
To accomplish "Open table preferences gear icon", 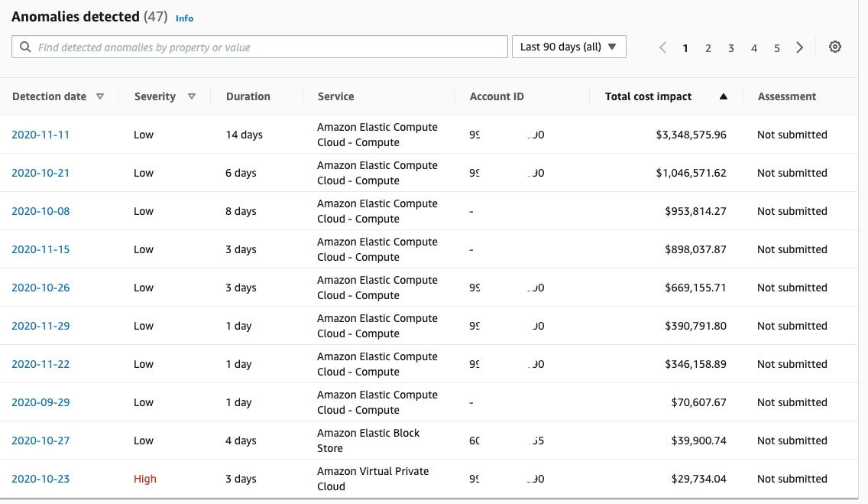I will click(835, 47).
